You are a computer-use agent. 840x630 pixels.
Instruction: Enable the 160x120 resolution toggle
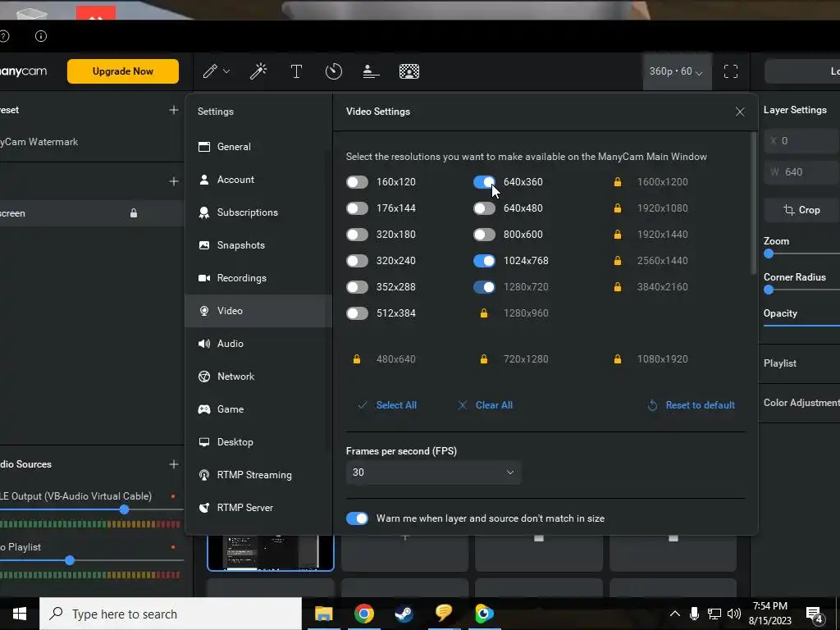358,181
